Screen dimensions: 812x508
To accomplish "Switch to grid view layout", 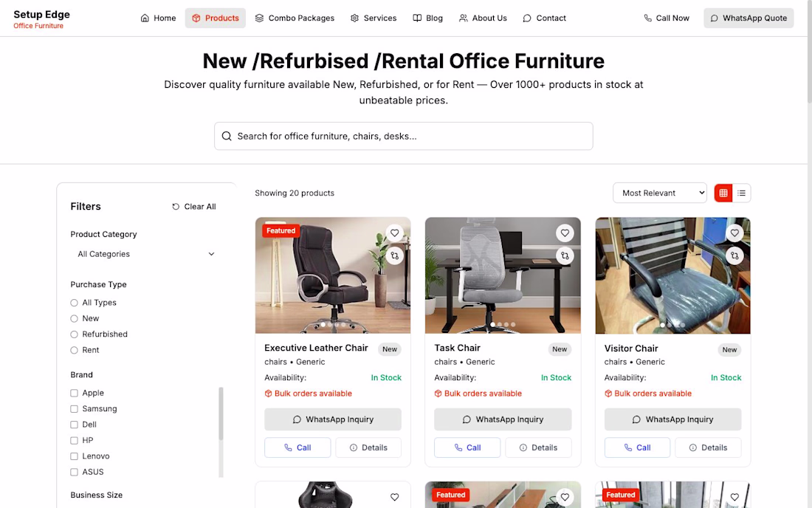I will coord(723,193).
